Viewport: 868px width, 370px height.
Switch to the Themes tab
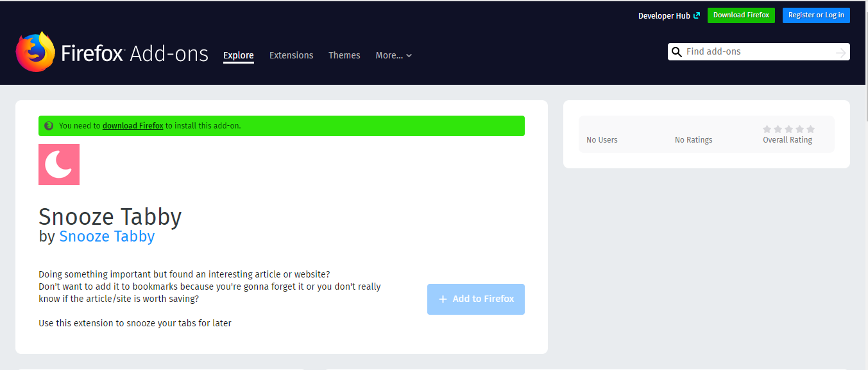tap(345, 55)
